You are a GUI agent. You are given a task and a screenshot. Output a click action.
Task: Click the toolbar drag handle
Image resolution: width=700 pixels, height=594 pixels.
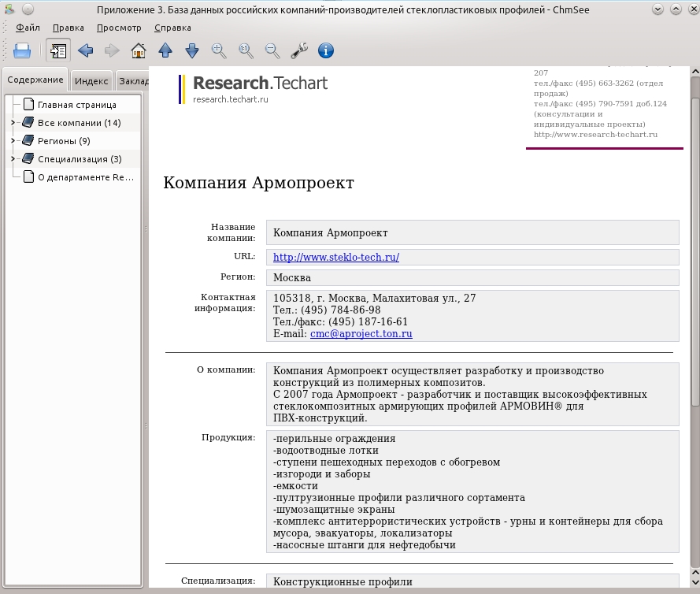(x=5, y=50)
